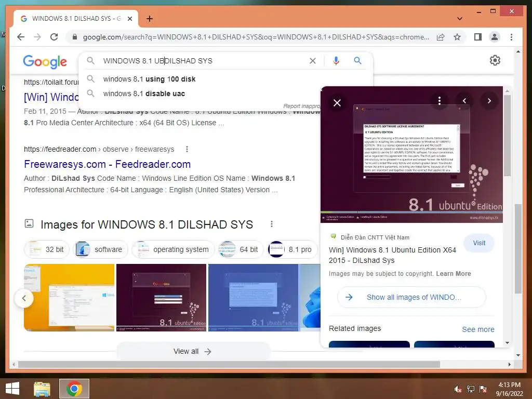Clear the search box text
Viewport: 532px width, 399px height.
click(x=312, y=61)
